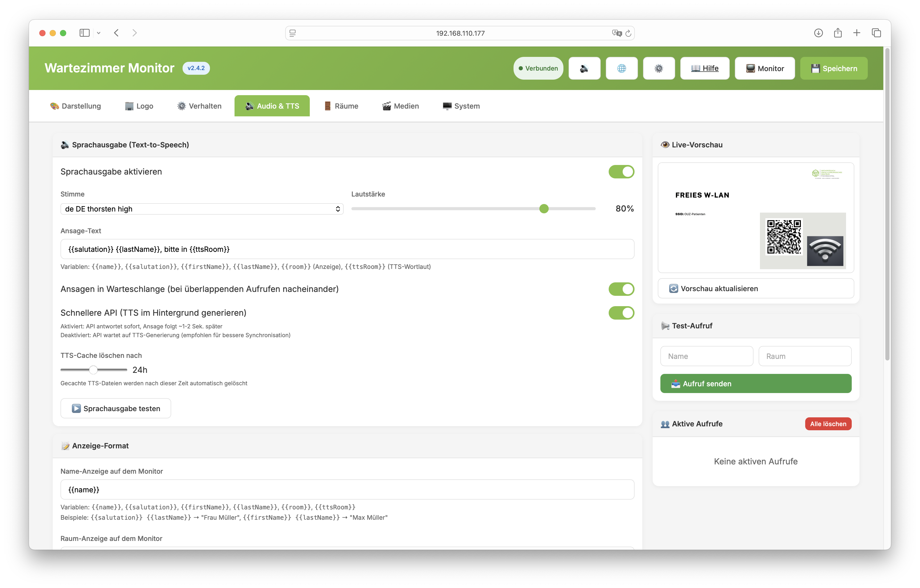Toggle Safari sidebar panel button

[85, 33]
